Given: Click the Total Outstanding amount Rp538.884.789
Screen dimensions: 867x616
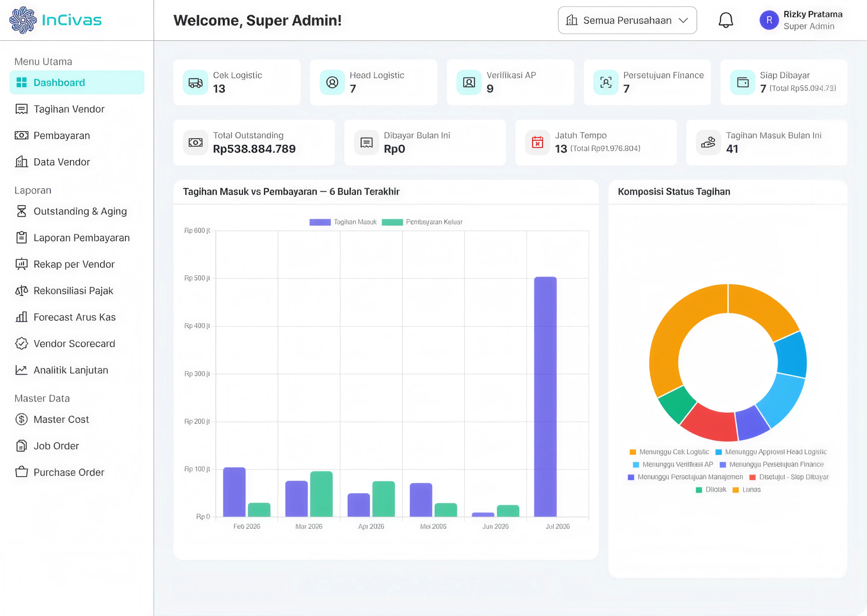Looking at the screenshot, I should pos(254,149).
